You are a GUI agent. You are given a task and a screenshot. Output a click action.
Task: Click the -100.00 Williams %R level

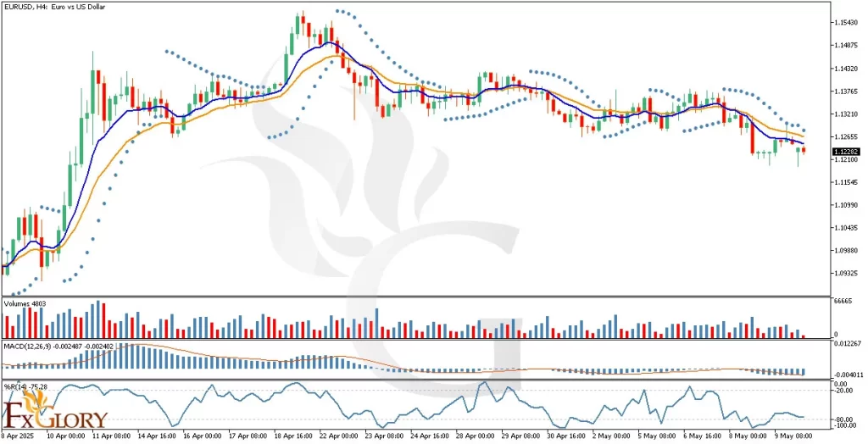pyautogui.click(x=844, y=425)
